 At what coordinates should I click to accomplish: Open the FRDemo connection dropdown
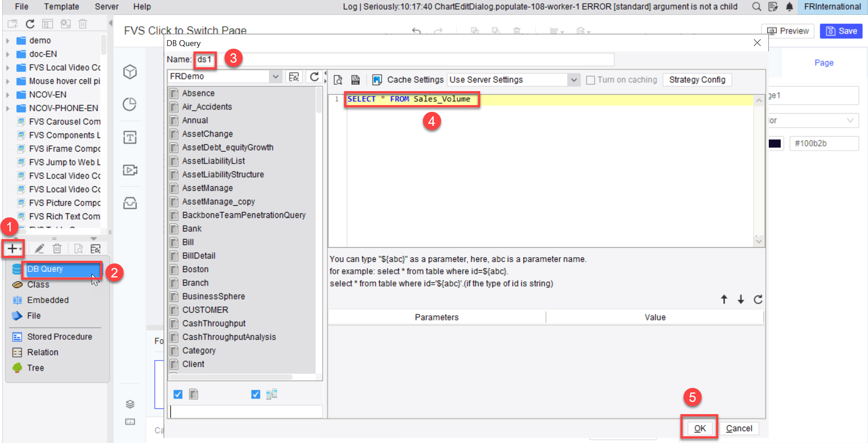coord(276,77)
